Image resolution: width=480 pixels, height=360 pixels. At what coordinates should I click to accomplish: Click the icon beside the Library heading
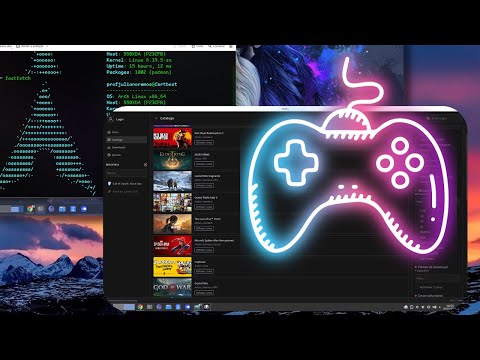pyautogui.click(x=145, y=165)
